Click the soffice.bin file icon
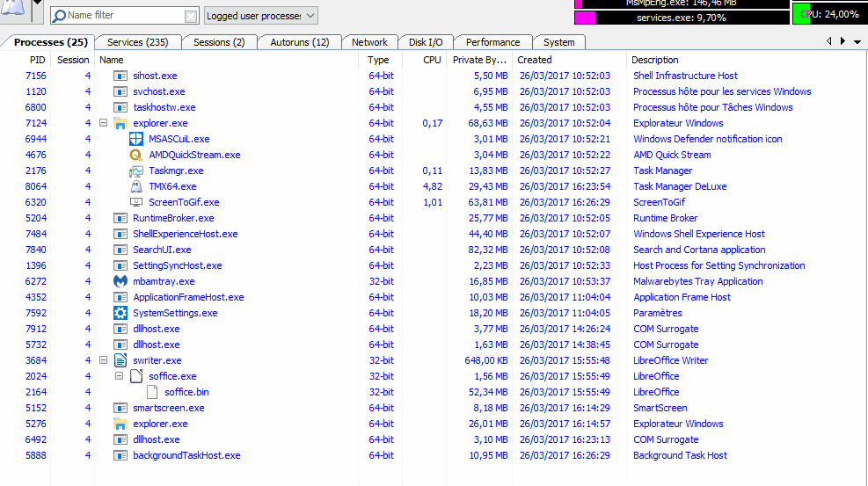This screenshot has height=486, width=868. 152,392
